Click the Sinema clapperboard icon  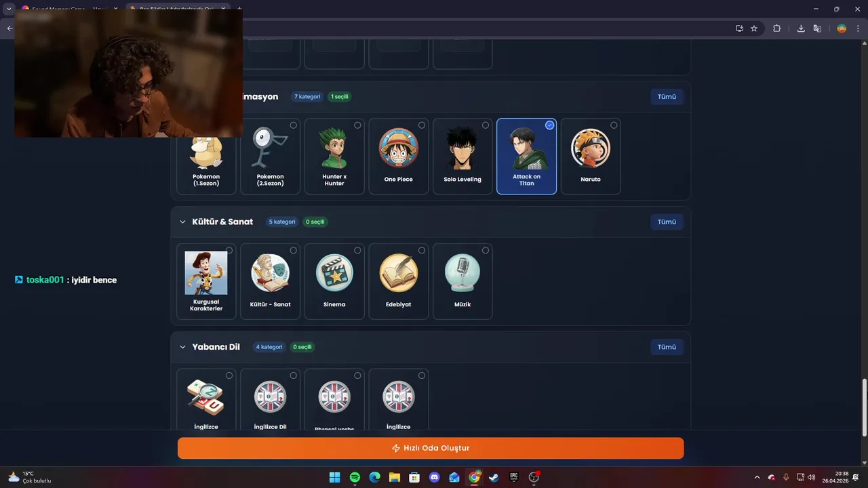point(334,272)
